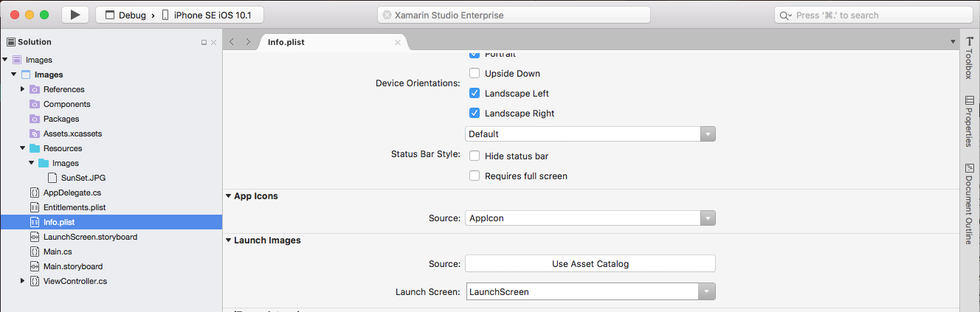The height and width of the screenshot is (312, 980).
Task: Toggle the Solution pad auto-hide button
Action: 204,43
